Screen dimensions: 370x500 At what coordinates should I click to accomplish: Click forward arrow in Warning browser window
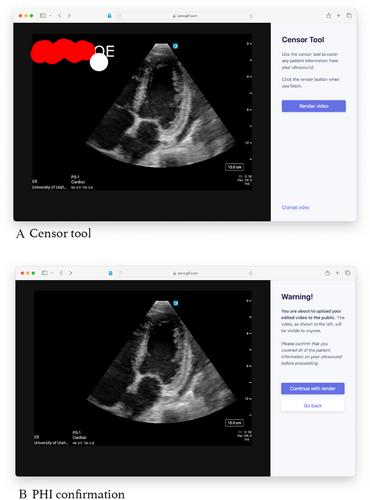(70, 273)
